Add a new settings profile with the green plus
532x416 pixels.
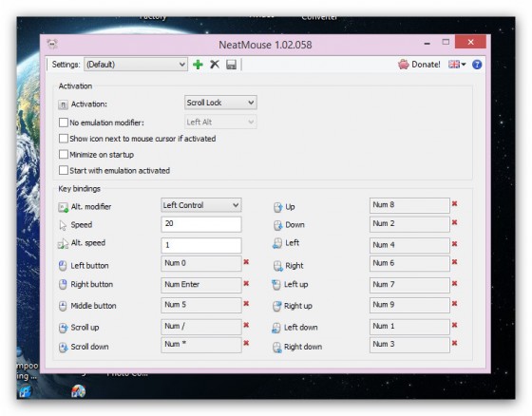(198, 65)
